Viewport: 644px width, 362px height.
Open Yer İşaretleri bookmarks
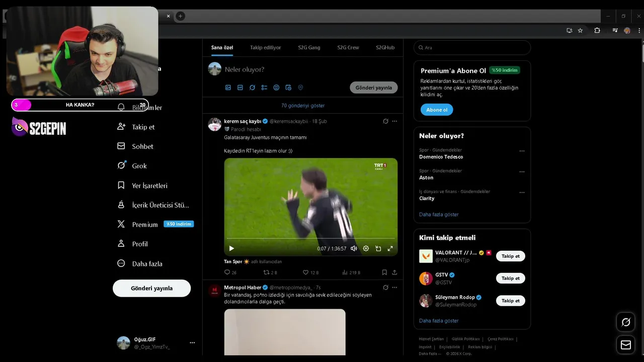tap(142, 186)
